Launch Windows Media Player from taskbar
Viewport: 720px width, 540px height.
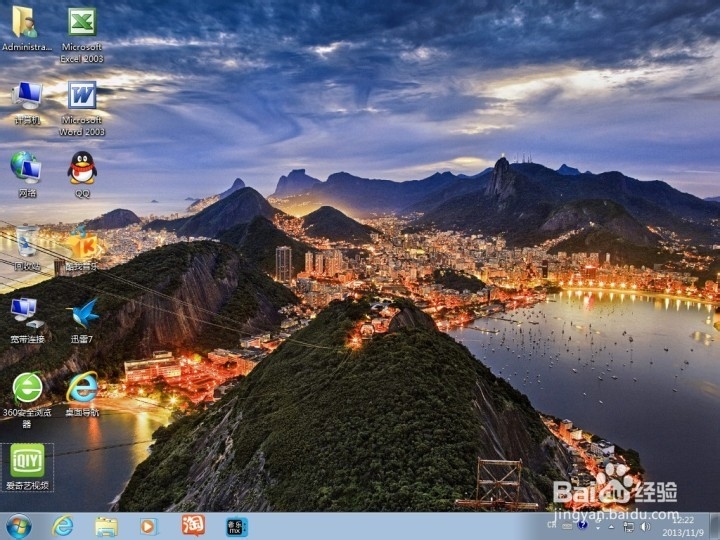point(149,526)
